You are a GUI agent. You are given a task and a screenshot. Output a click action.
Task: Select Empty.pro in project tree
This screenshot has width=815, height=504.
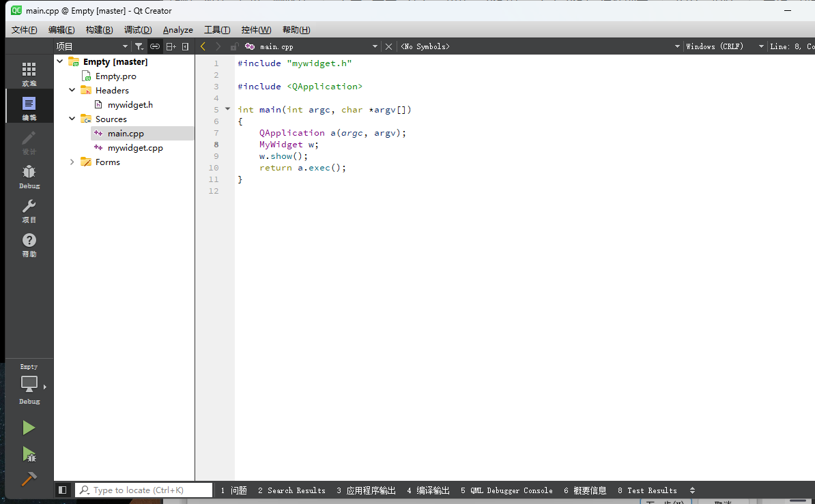tap(115, 76)
